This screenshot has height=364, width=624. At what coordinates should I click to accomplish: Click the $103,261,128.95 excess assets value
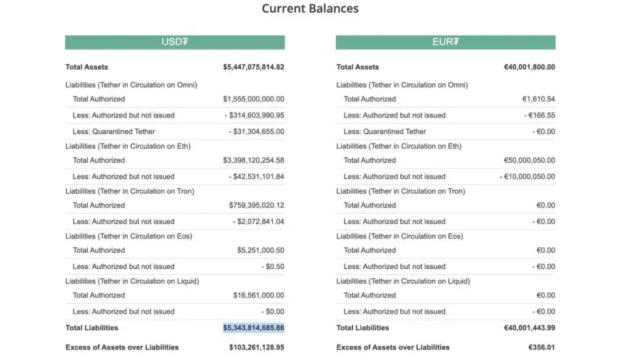click(256, 347)
